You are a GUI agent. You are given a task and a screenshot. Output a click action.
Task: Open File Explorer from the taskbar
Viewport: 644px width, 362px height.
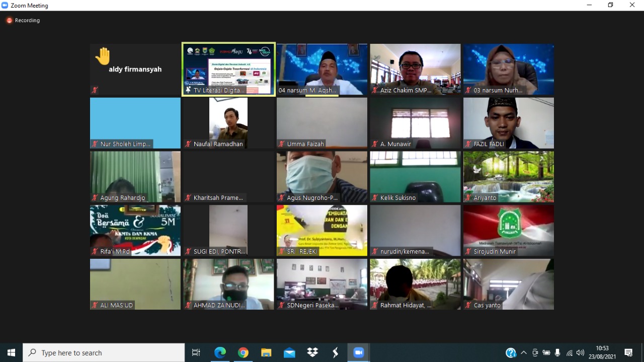[x=266, y=353]
